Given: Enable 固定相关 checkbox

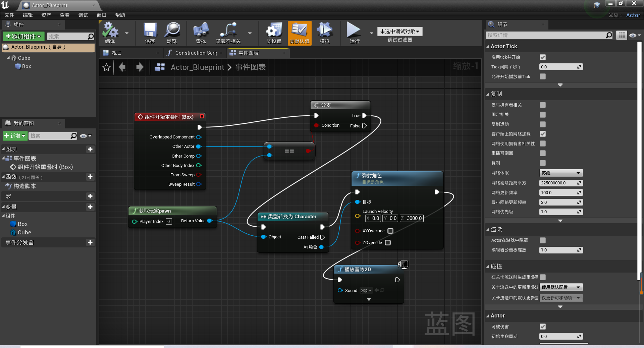Looking at the screenshot, I should (543, 115).
